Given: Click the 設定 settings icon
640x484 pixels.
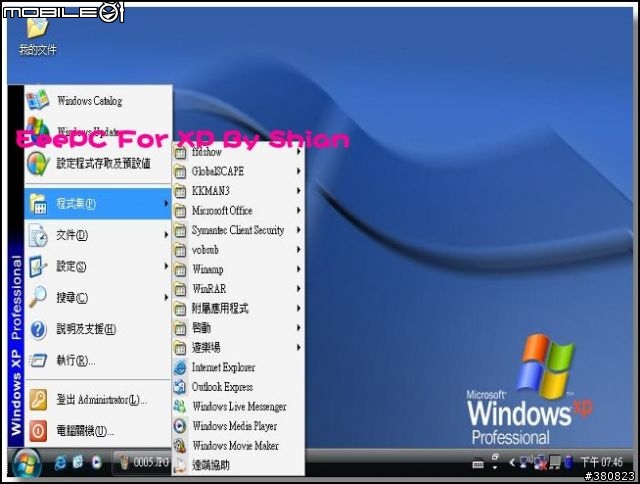Looking at the screenshot, I should (x=38, y=266).
